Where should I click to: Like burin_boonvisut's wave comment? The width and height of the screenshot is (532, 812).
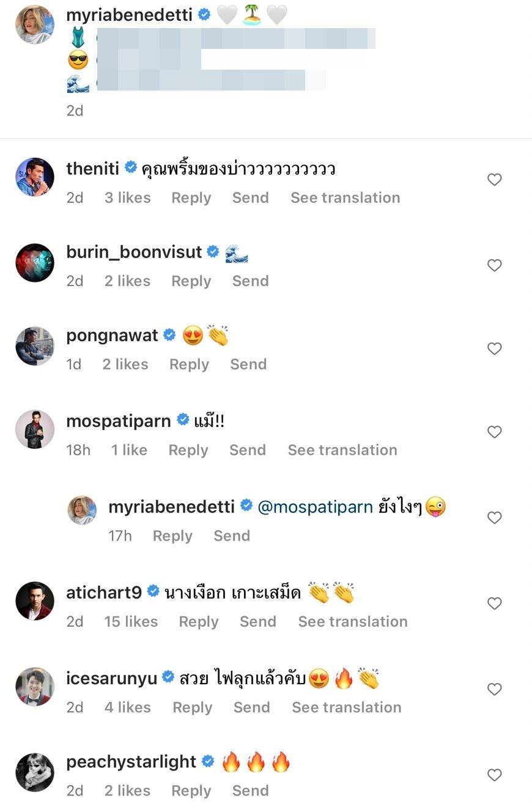pos(494,265)
